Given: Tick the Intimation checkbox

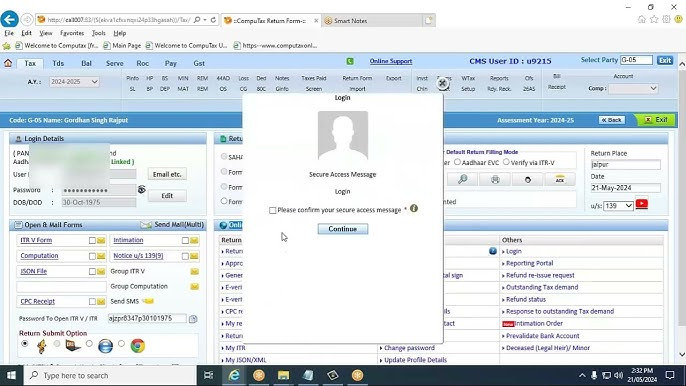Looking at the screenshot, I should pos(185,241).
